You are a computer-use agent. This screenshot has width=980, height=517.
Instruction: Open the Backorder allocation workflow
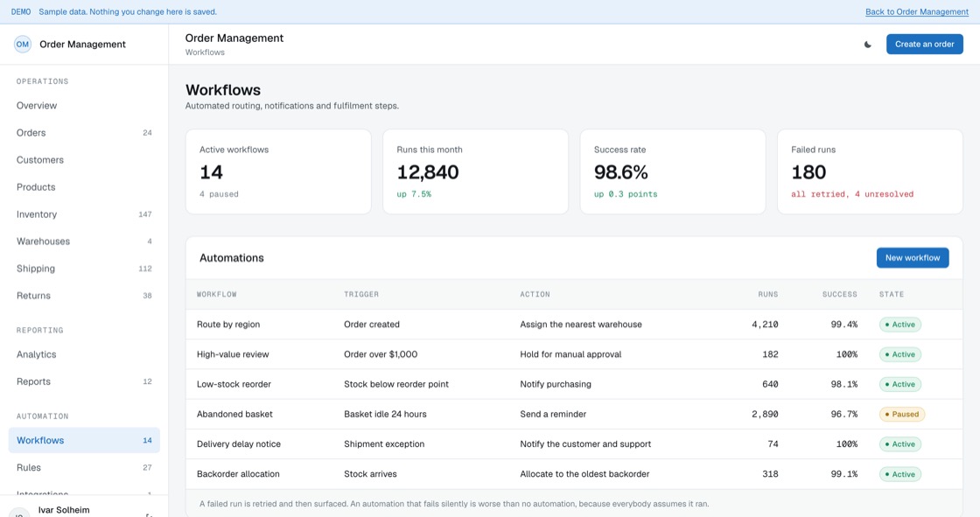238,474
